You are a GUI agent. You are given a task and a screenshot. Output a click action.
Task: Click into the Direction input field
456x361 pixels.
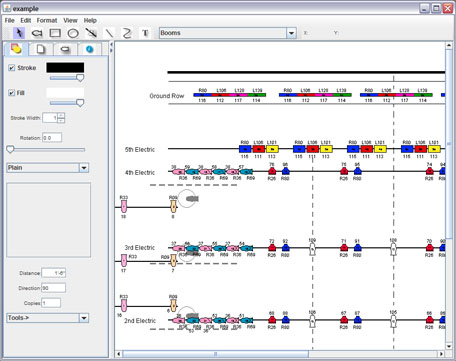click(53, 288)
